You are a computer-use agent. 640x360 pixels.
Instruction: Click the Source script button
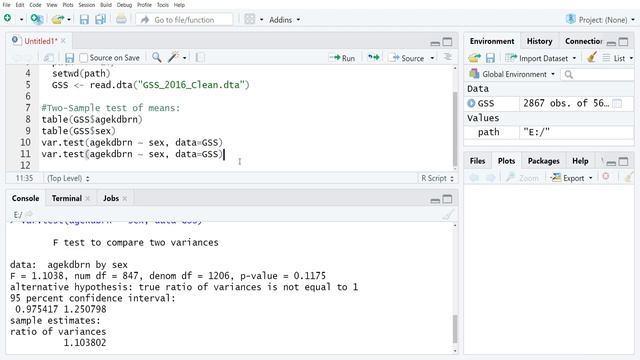(407, 58)
